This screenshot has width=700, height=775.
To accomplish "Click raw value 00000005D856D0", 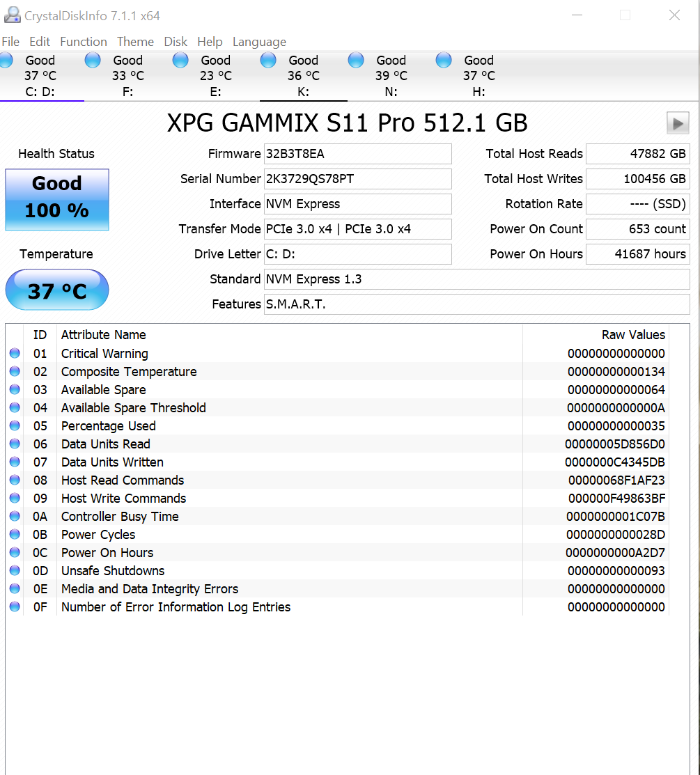I will (615, 444).
